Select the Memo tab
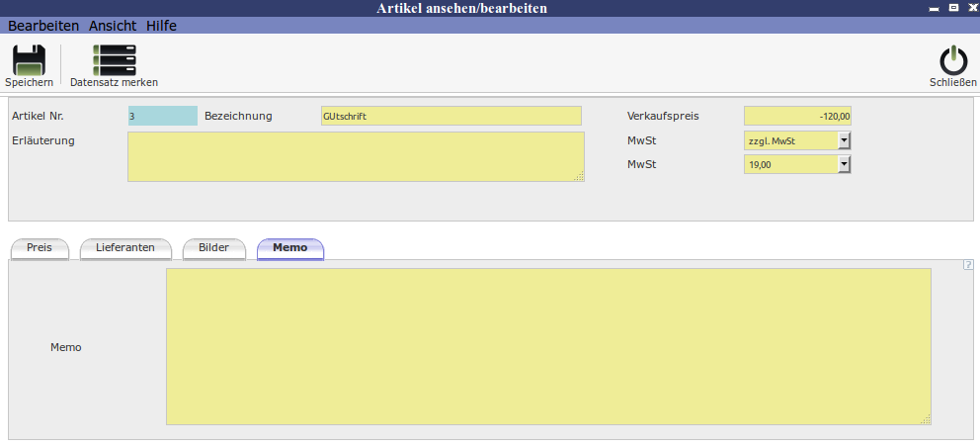The height and width of the screenshot is (447, 980). (289, 248)
